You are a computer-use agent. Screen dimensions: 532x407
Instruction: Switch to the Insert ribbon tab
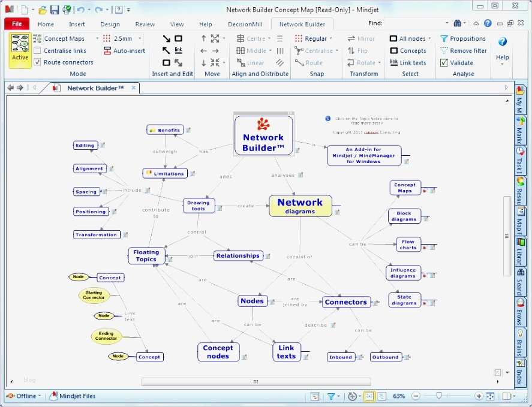77,24
